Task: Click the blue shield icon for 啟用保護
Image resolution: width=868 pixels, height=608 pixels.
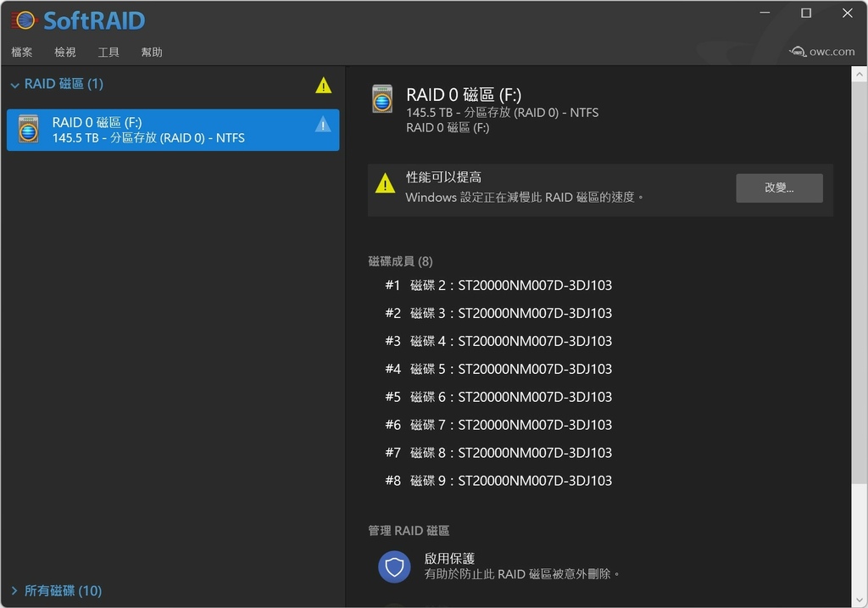Action: [x=394, y=566]
